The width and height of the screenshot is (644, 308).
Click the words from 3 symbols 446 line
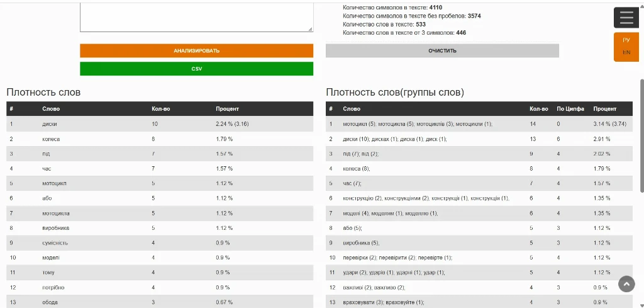[x=404, y=33]
